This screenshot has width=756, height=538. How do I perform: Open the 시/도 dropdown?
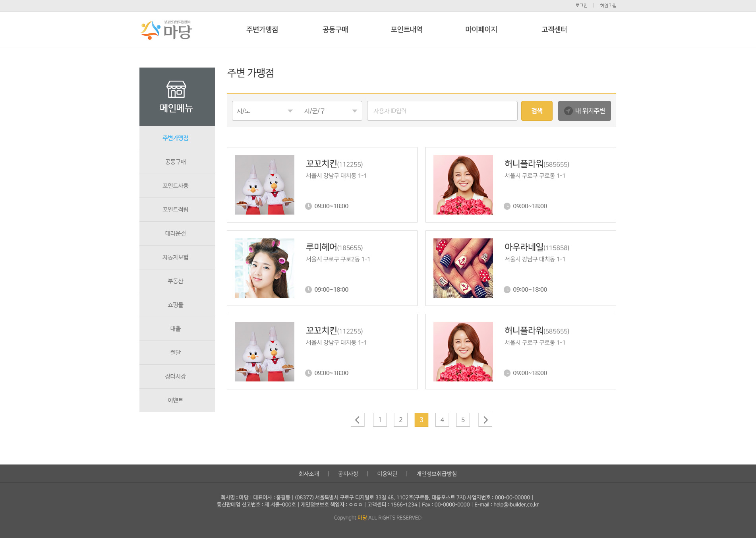[x=265, y=111]
